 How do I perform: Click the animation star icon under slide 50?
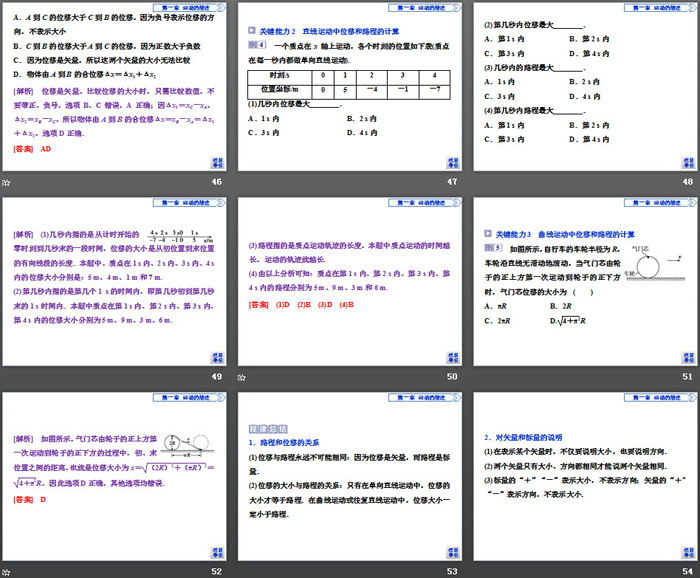coord(243,376)
